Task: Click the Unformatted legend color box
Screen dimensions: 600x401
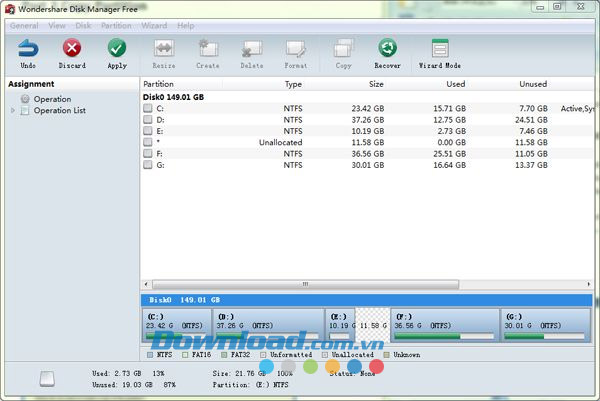Action: pyautogui.click(x=263, y=355)
